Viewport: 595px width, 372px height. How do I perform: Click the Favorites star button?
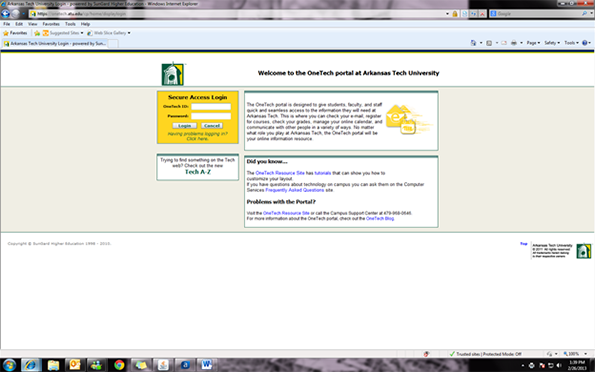pos(15,33)
